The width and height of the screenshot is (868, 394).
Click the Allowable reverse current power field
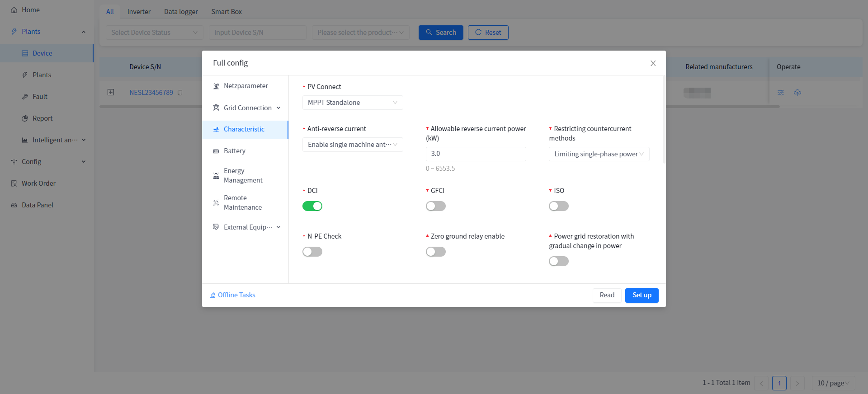tap(476, 154)
